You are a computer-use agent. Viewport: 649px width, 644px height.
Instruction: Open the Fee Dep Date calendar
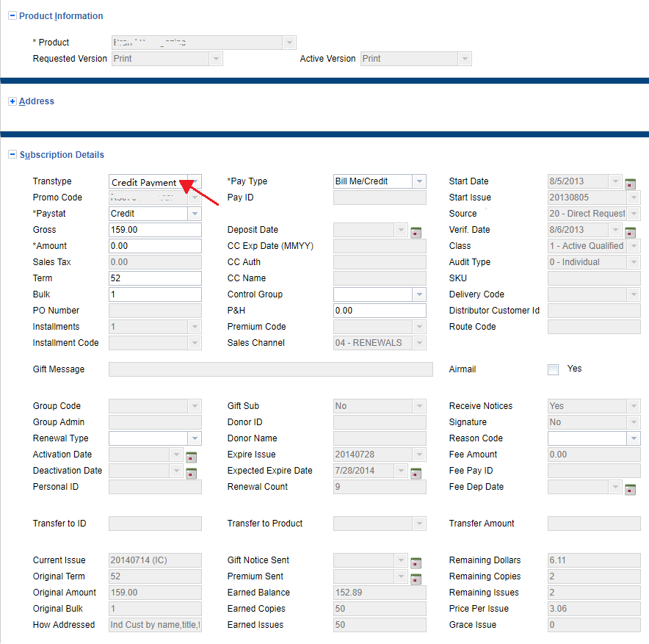(x=630, y=489)
